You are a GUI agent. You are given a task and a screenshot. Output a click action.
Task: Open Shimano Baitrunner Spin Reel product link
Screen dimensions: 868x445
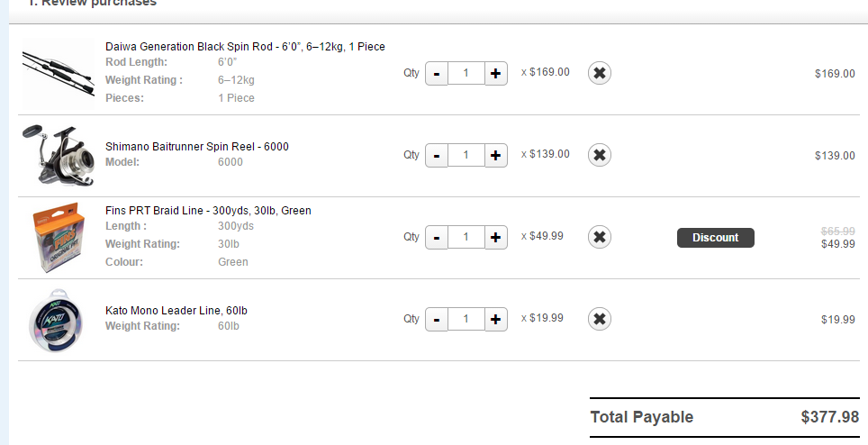196,147
